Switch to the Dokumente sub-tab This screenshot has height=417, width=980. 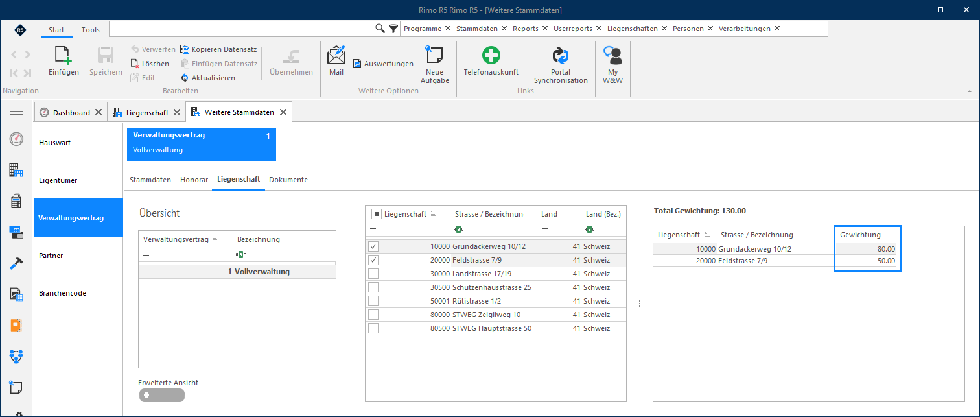tap(288, 180)
